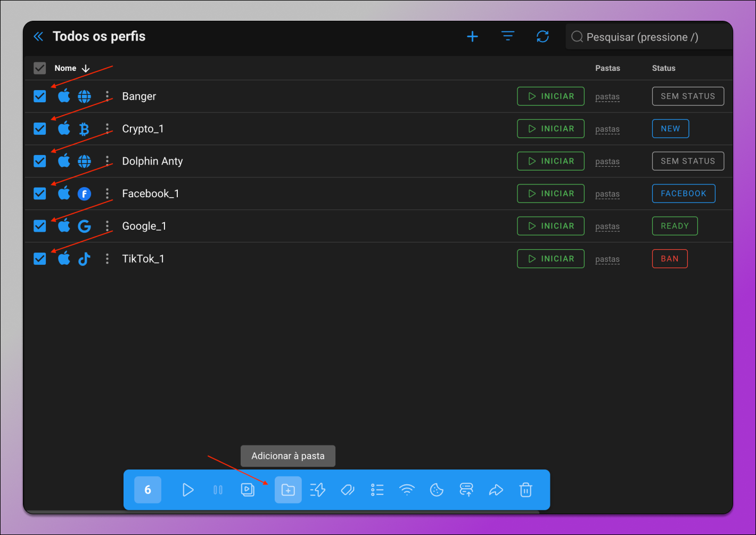
Task: Uncheck the Google_1 profile checkbox
Action: coord(40,226)
